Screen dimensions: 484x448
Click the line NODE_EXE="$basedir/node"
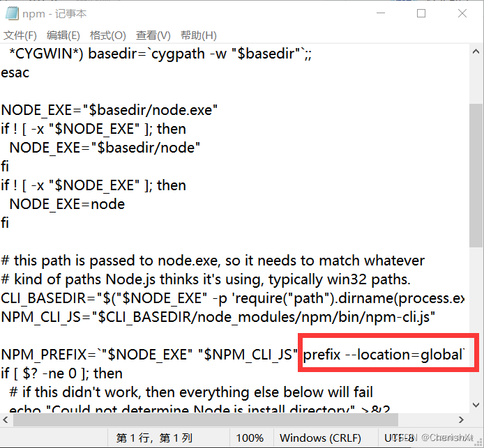105,148
